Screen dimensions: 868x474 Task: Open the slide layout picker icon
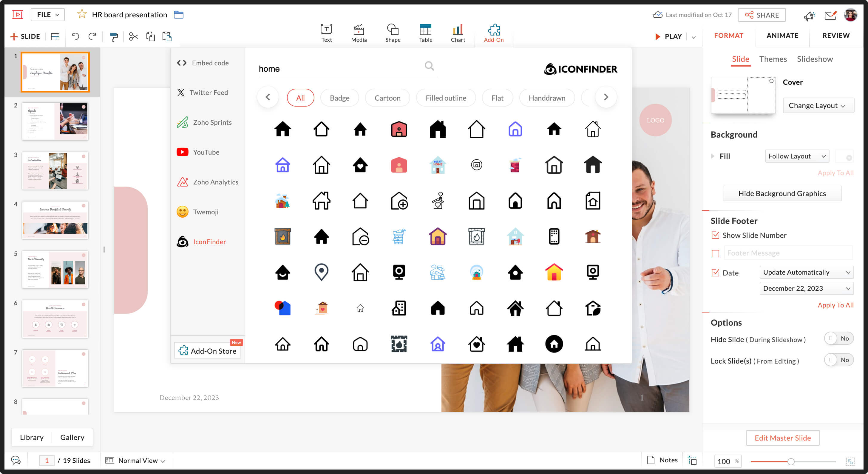(x=55, y=36)
